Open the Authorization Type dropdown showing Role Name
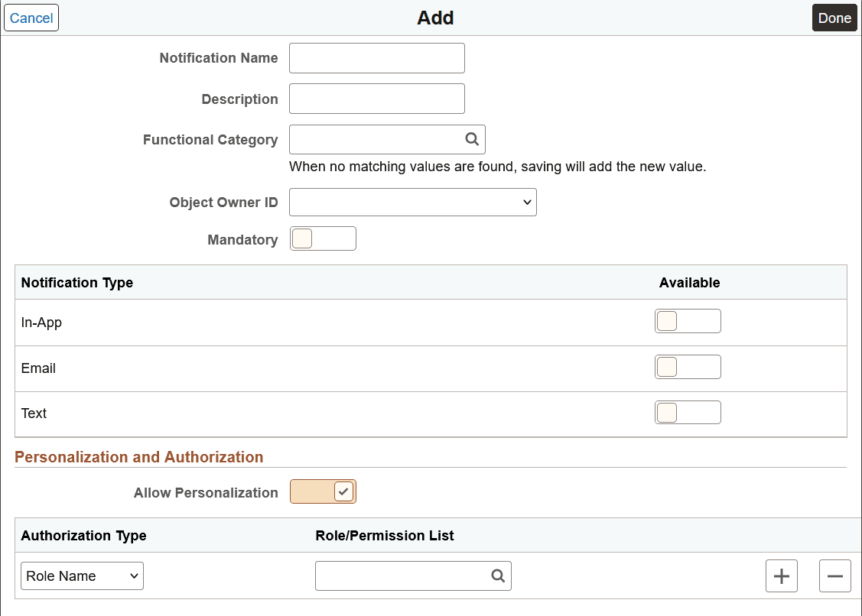This screenshot has width=862, height=616. point(82,575)
